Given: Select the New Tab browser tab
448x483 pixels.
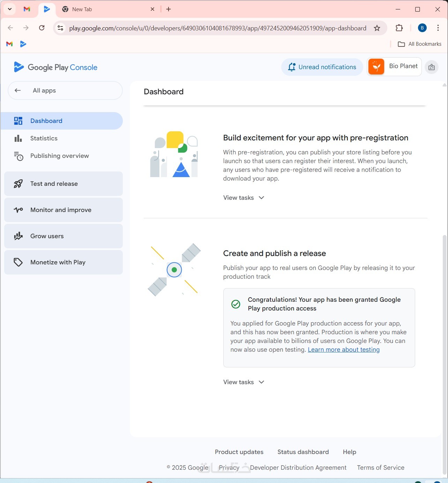Looking at the screenshot, I should coord(108,9).
